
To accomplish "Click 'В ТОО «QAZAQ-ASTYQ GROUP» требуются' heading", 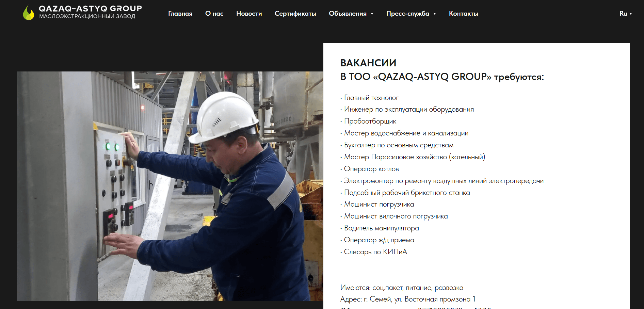I will point(442,77).
